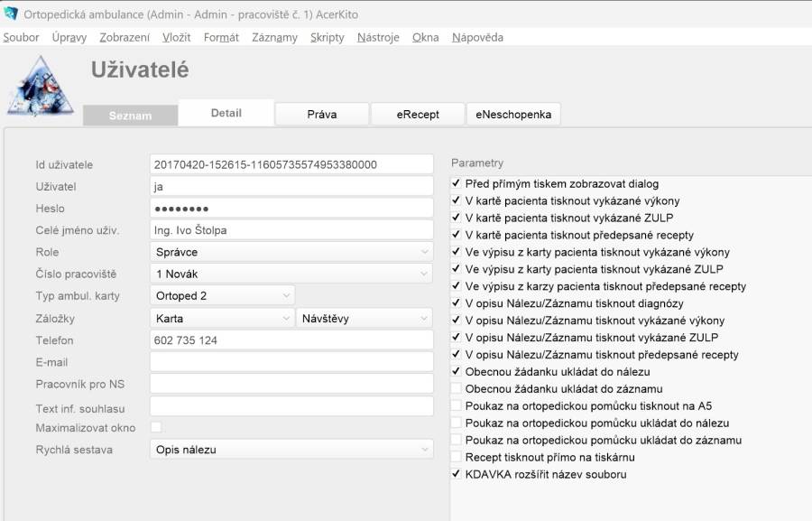This screenshot has width=812, height=521.
Task: Open the Návštěvy bookmark dropdown
Action: (364, 318)
